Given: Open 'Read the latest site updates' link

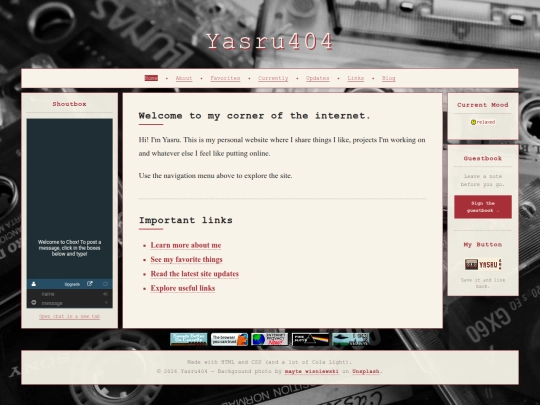Looking at the screenshot, I should pyautogui.click(x=195, y=274).
